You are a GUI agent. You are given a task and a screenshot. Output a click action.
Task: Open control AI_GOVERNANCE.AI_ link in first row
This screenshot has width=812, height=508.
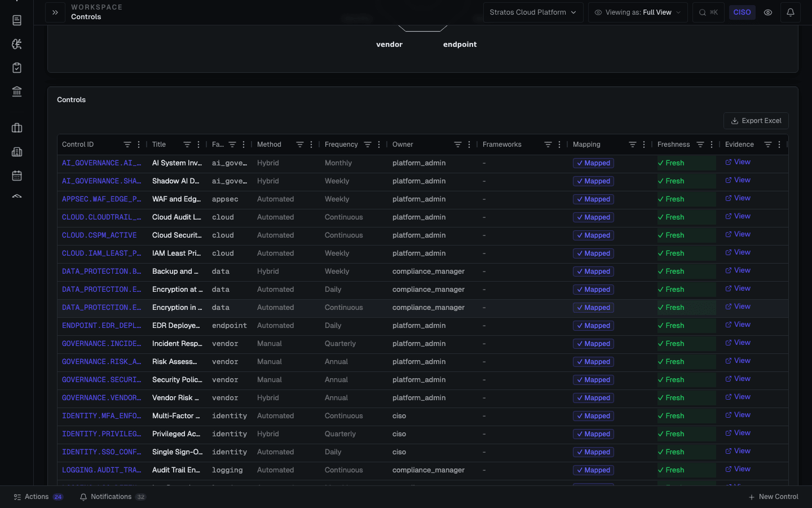coord(101,163)
